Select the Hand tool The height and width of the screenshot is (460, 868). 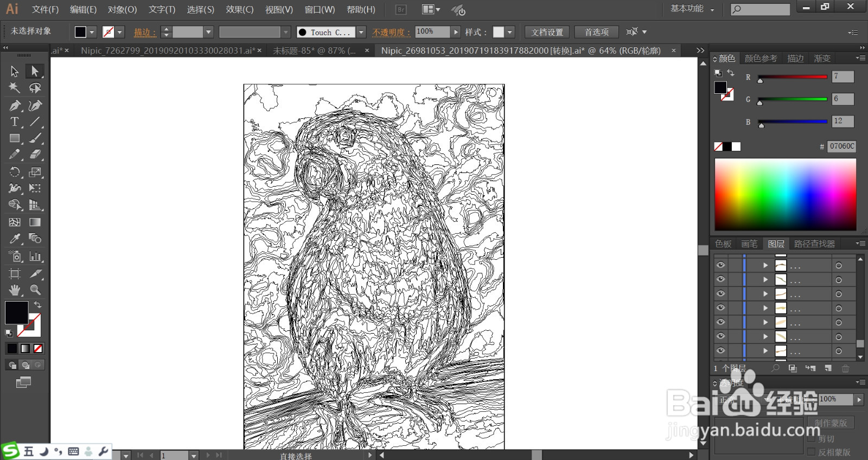pos(15,290)
